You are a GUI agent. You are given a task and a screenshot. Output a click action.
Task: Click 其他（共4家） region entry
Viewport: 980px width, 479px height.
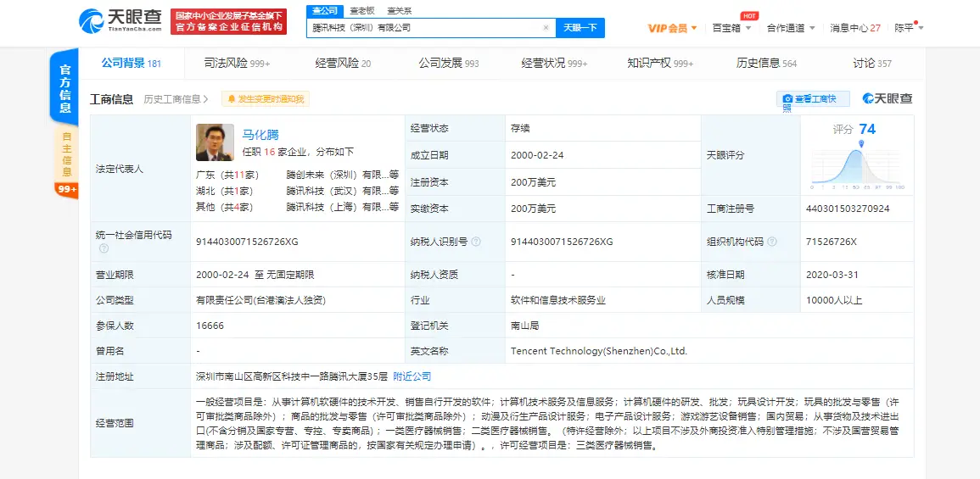[224, 207]
